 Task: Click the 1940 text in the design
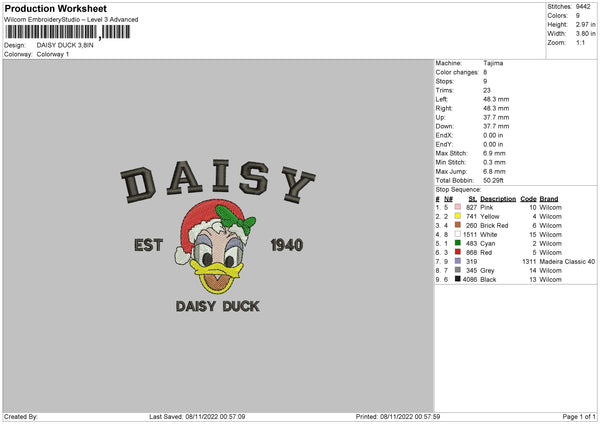(287, 245)
